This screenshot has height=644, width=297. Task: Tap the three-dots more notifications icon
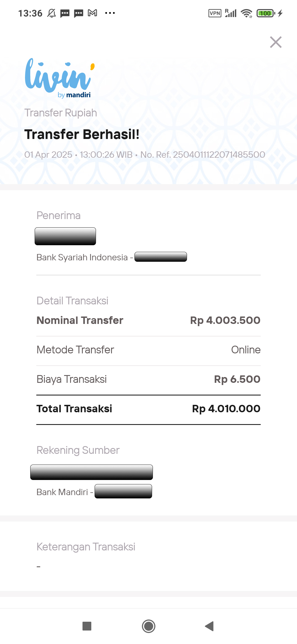(x=110, y=13)
